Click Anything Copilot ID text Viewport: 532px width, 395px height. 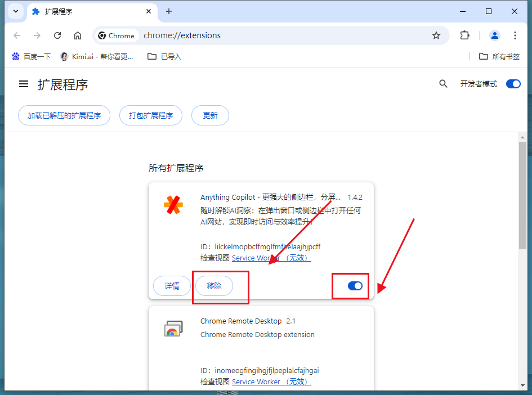point(260,246)
